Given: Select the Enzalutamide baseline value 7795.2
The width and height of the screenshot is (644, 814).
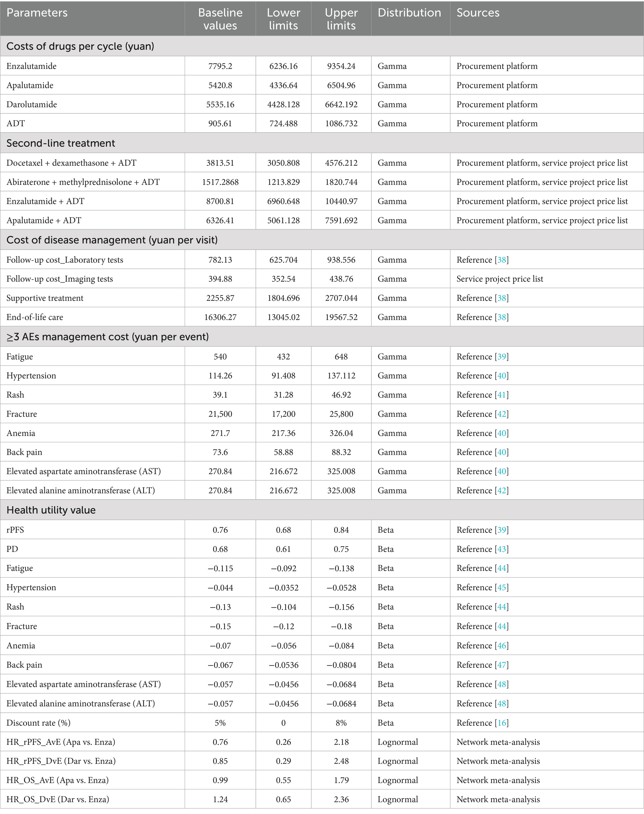Looking at the screenshot, I should [220, 66].
